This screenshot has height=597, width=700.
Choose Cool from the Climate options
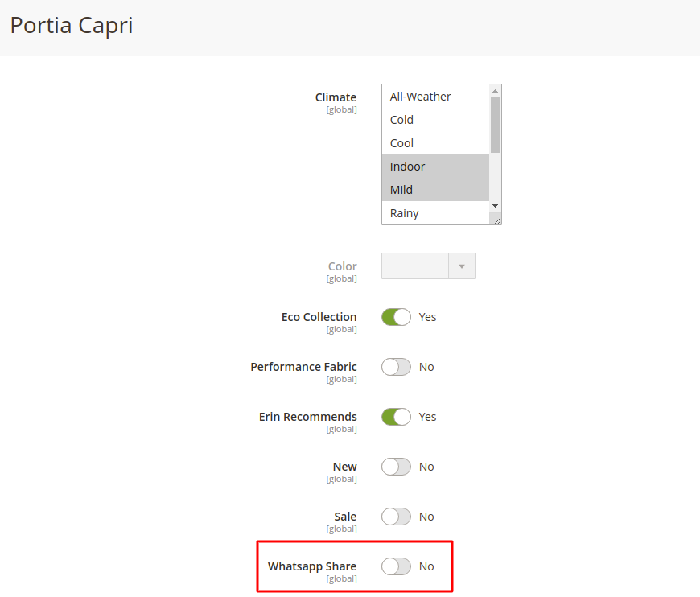point(401,142)
